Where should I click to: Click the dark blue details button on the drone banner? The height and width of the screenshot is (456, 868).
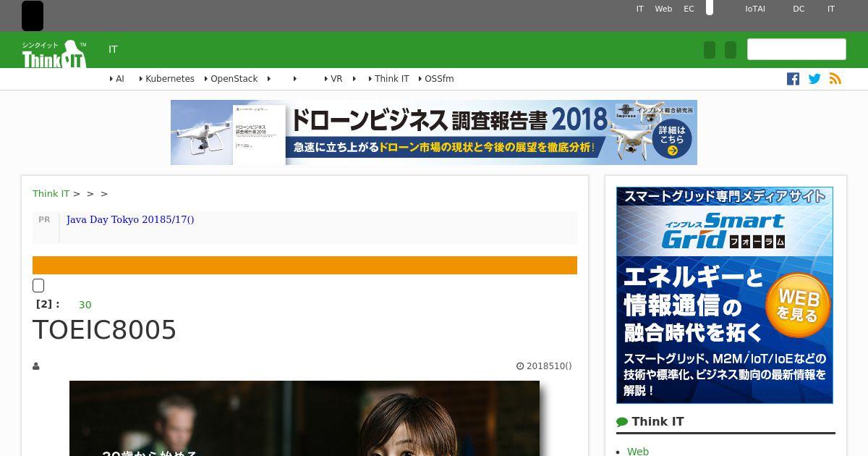pyautogui.click(x=672, y=138)
